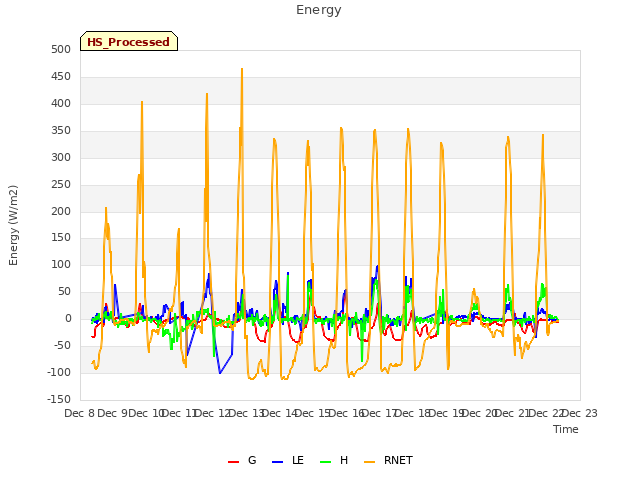This screenshot has width=640, height=480.
Task: Click the Time x-axis label
Action: 566,429
